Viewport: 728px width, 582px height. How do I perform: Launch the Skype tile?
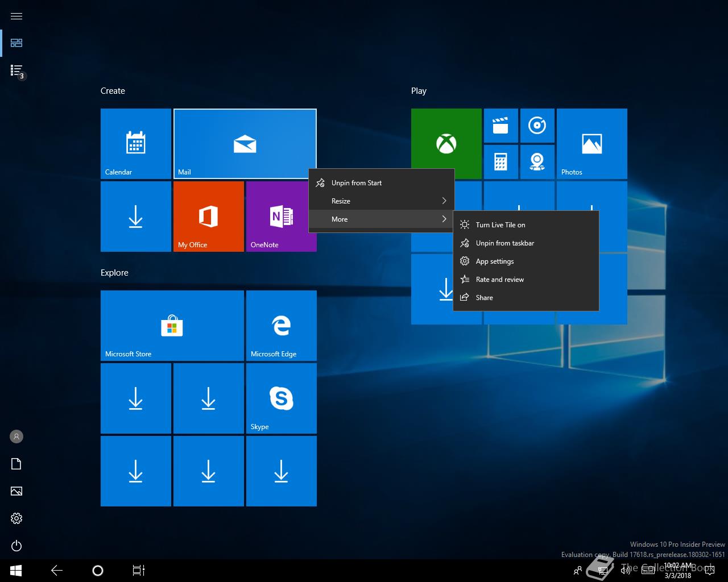click(x=282, y=398)
